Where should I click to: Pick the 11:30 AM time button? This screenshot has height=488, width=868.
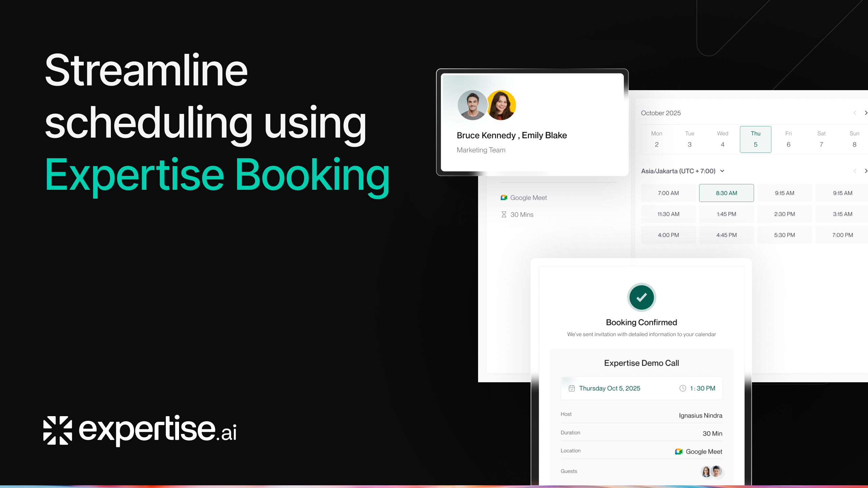tap(668, 214)
